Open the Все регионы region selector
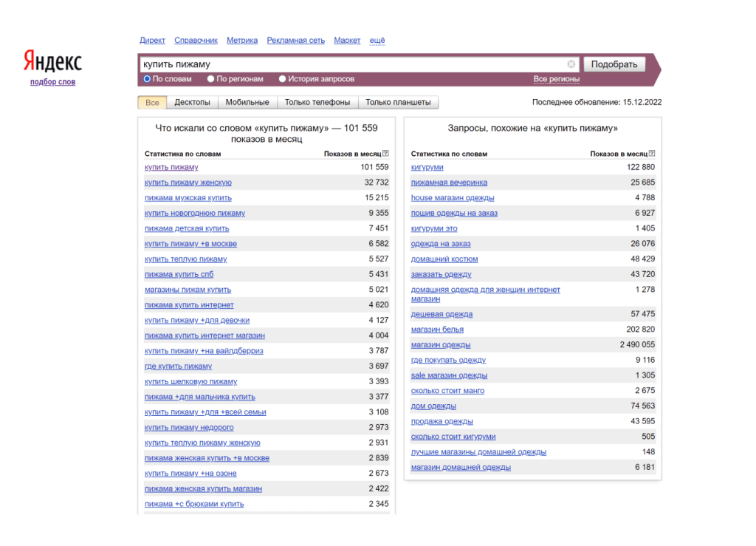Screen dimensions: 756x546 point(556,79)
